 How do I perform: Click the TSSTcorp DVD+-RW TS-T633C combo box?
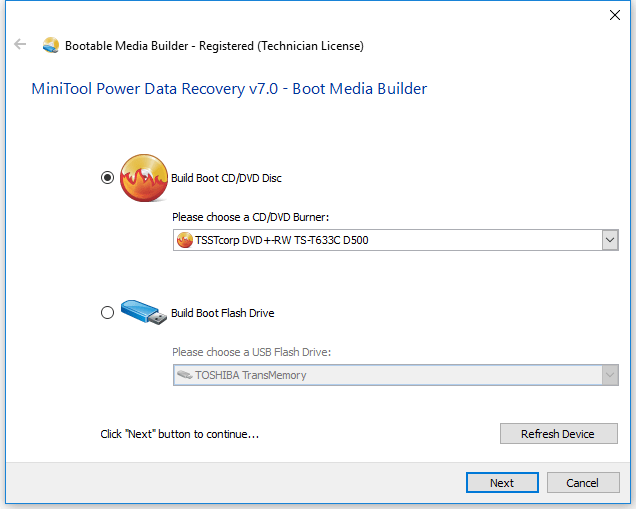pos(395,240)
